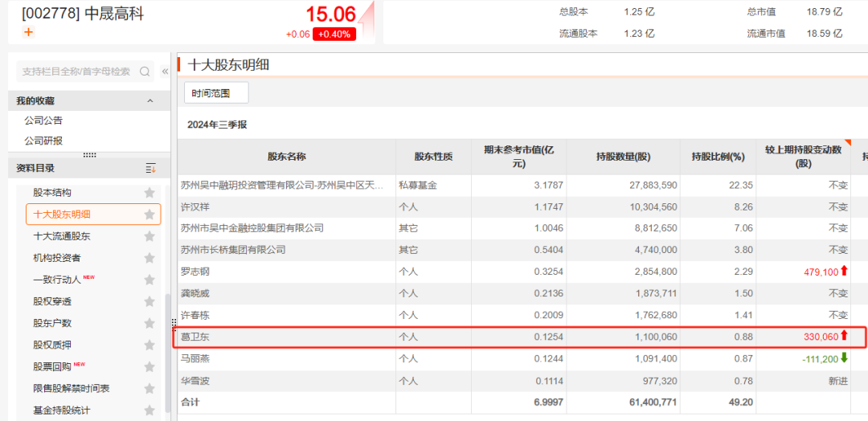Star the 基金持股统计 item
This screenshot has width=868, height=421.
(149, 411)
